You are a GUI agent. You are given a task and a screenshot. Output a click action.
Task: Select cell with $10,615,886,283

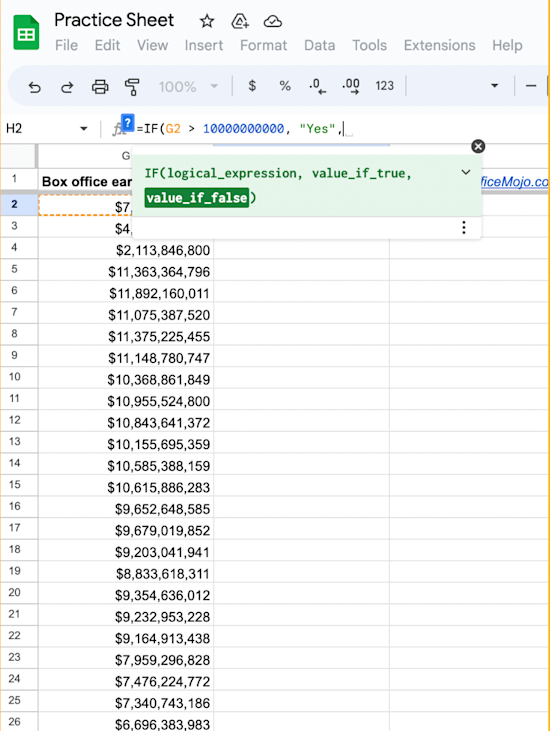pos(126,487)
